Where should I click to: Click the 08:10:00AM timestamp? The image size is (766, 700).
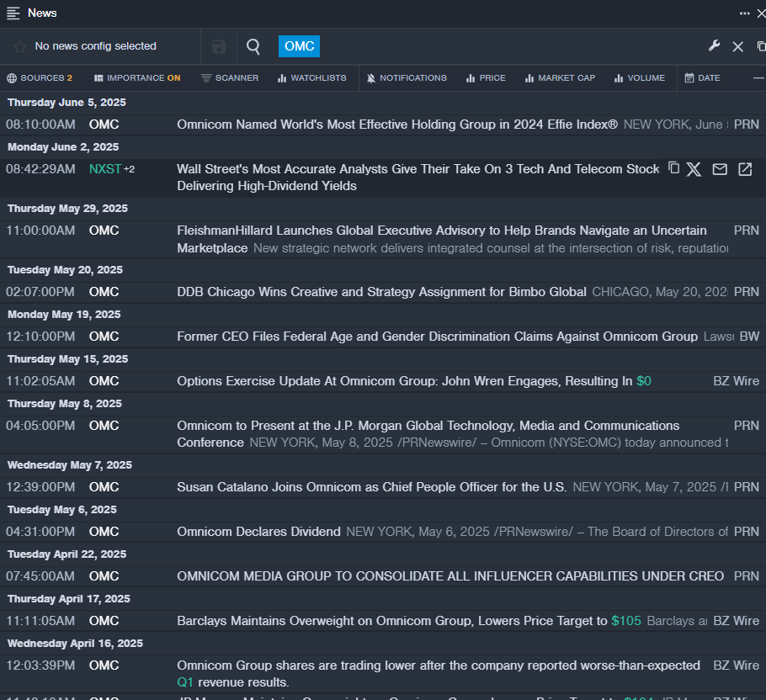(x=40, y=125)
